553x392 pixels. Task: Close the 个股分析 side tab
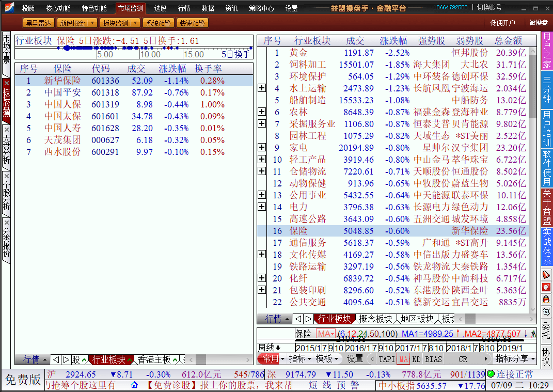6,176
